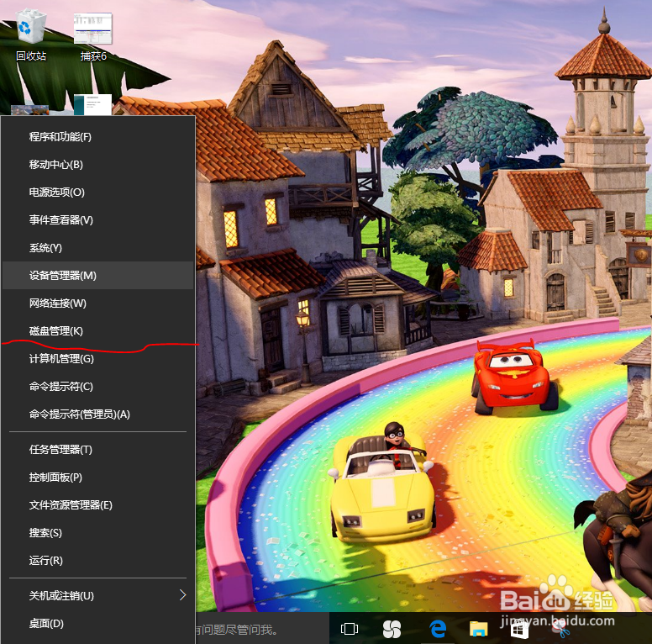Select 网络连接(W)
The width and height of the screenshot is (652, 644).
pyautogui.click(x=98, y=304)
